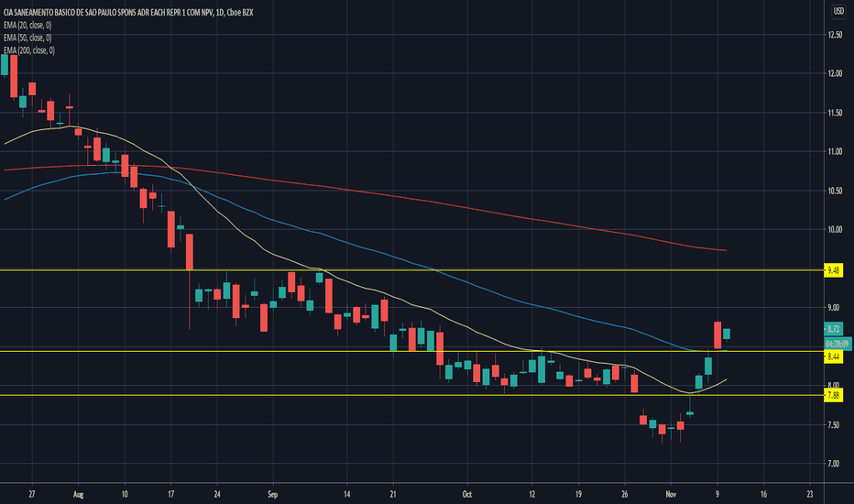This screenshot has height=504, width=854.
Task: Select the EMA (50, close, 0) indicator label
Action: [x=27, y=38]
